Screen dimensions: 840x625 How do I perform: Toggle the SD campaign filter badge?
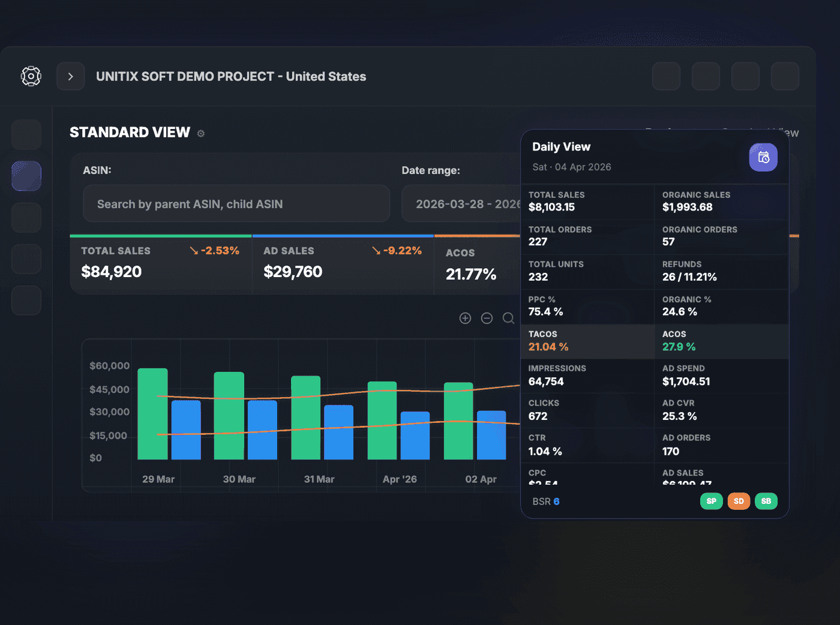739,501
